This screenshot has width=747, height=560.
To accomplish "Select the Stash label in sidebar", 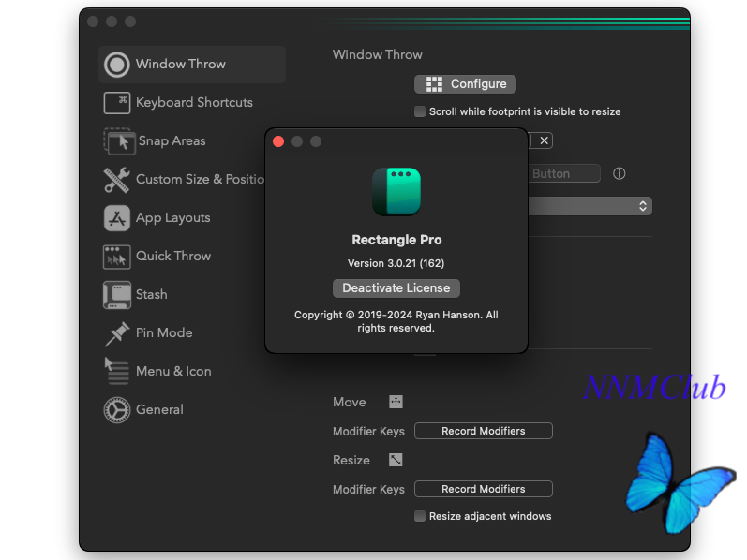I will (x=152, y=295).
